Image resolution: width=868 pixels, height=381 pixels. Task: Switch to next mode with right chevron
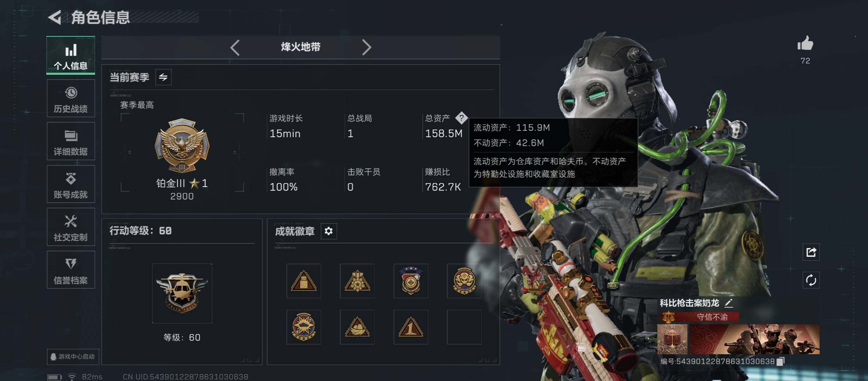click(x=367, y=47)
